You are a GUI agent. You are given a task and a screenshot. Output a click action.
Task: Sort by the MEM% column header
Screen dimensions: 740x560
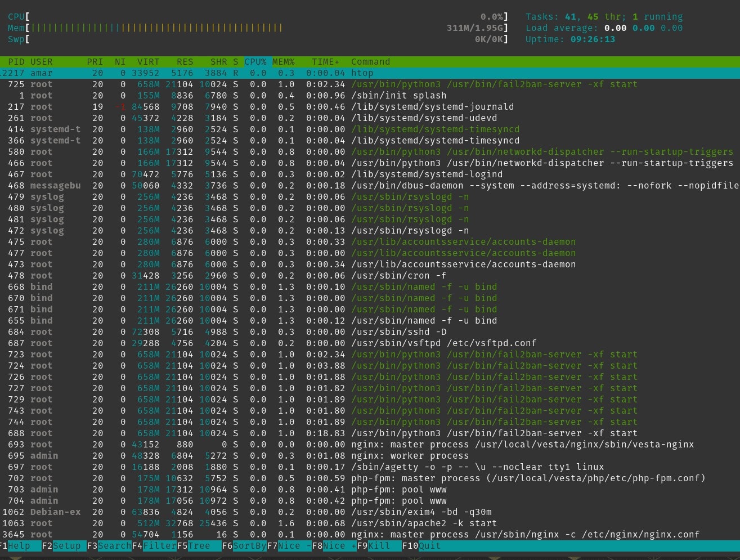click(x=284, y=62)
